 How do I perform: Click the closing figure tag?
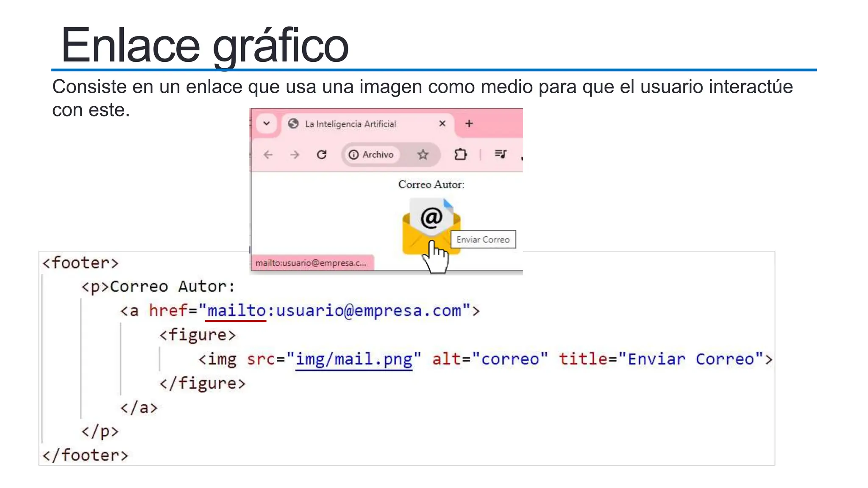click(203, 383)
